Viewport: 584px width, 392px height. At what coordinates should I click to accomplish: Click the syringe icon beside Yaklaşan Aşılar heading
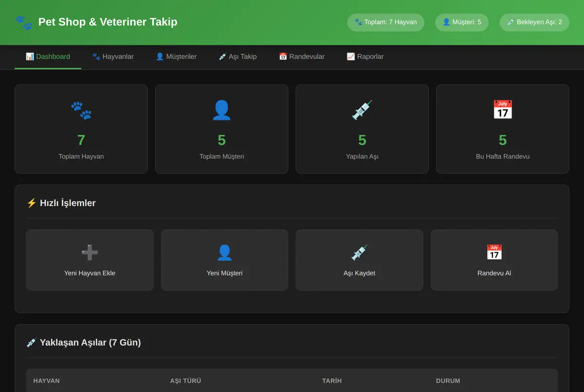click(32, 343)
